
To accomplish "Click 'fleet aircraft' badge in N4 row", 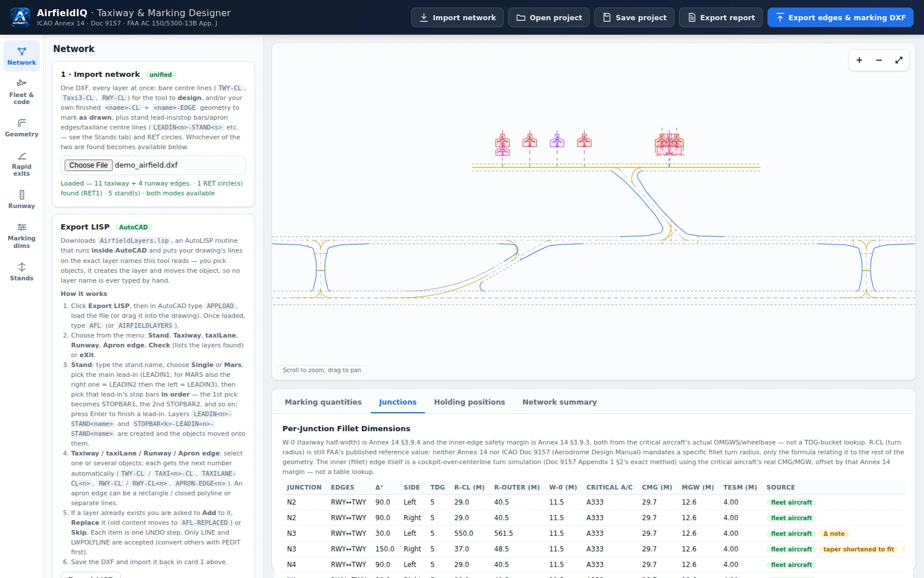I will (x=791, y=565).
